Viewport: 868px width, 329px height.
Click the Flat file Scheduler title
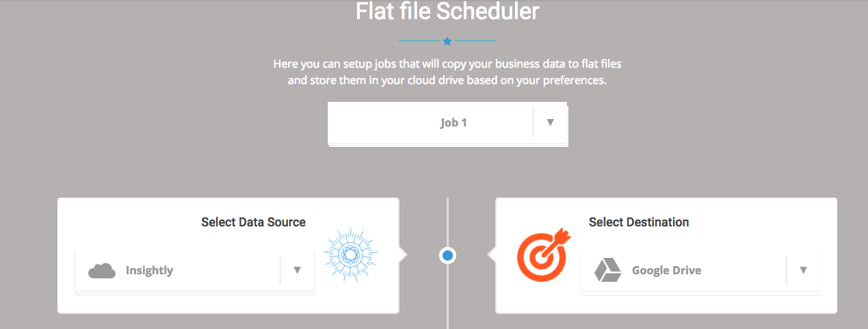[x=447, y=12]
